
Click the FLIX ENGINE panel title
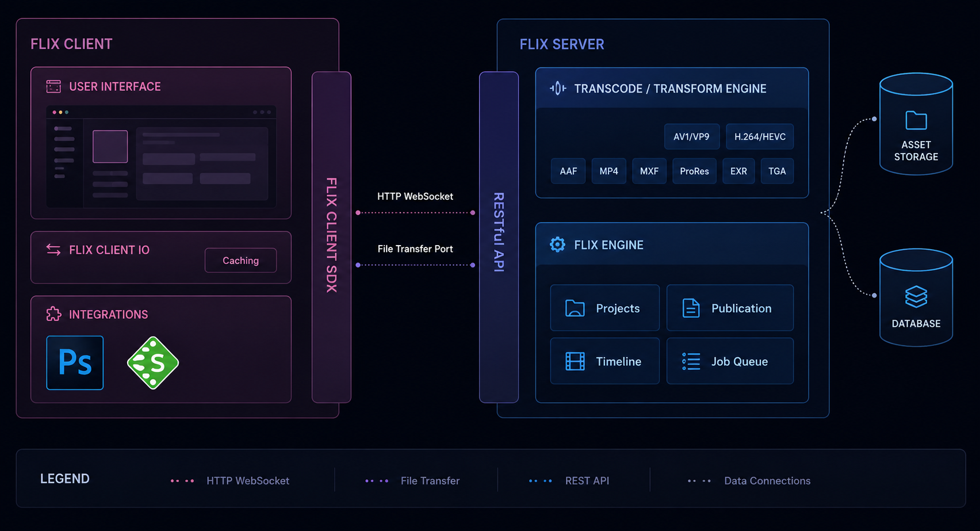608,245
